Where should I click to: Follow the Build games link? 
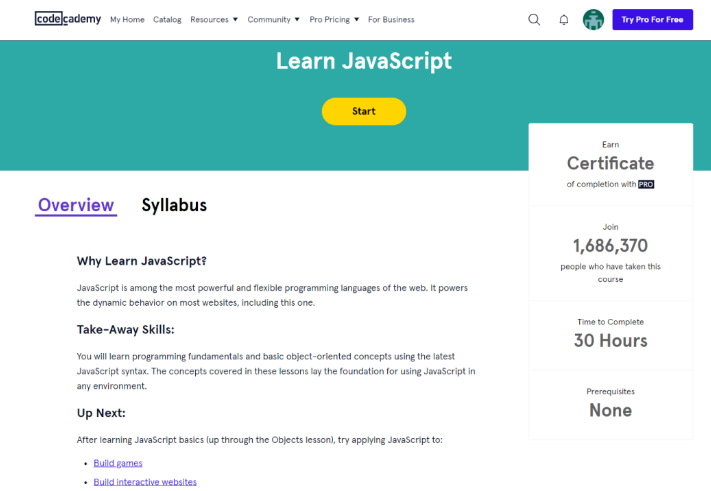[118, 463]
